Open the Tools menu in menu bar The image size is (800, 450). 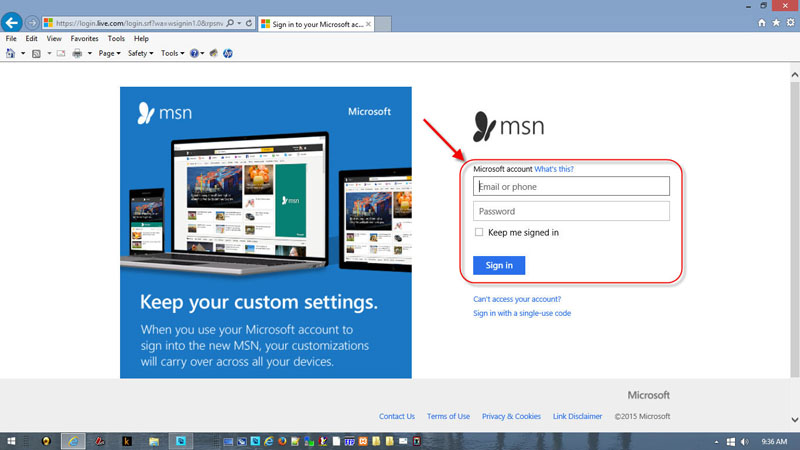116,38
